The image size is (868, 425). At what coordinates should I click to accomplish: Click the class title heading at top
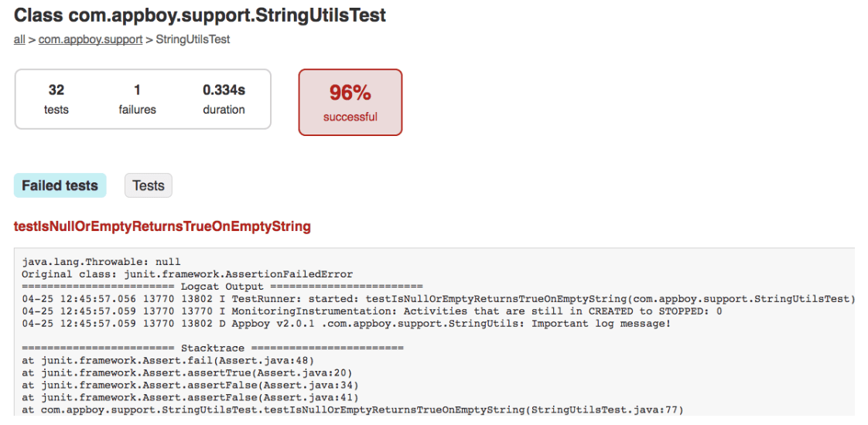[200, 15]
